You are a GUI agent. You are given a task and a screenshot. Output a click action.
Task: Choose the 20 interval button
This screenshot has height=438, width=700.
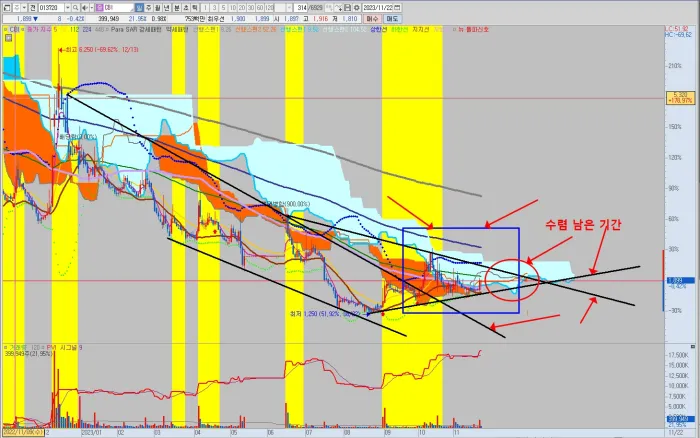[242, 8]
